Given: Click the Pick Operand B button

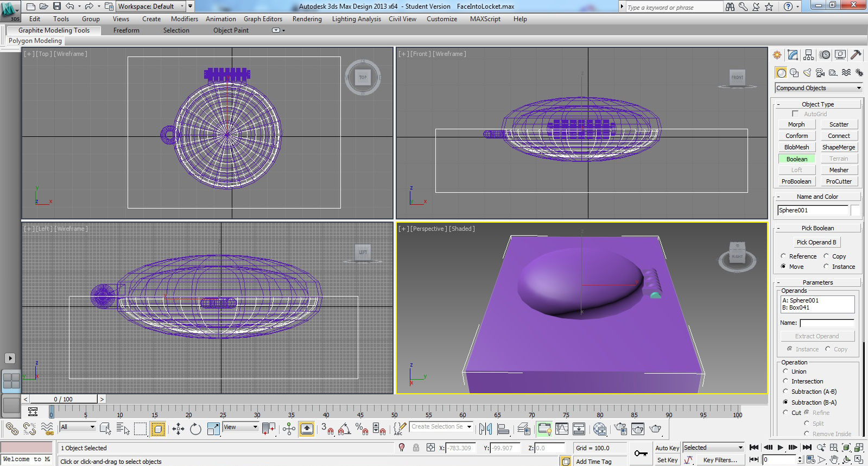Looking at the screenshot, I should 816,242.
